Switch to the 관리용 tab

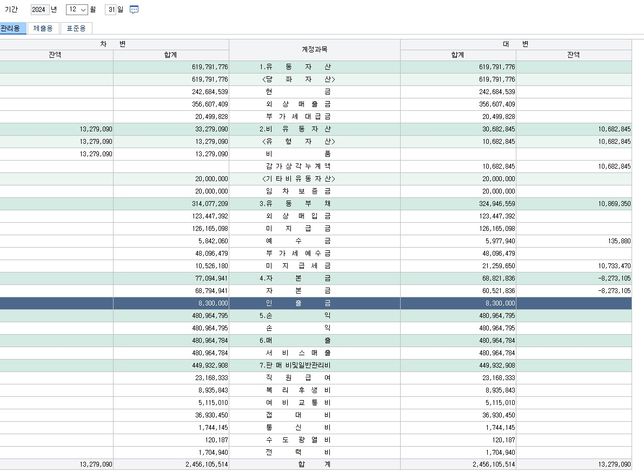point(11,30)
